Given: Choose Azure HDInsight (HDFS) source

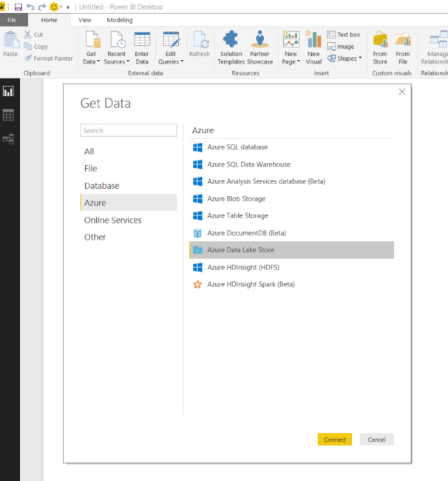Looking at the screenshot, I should pos(292,267).
